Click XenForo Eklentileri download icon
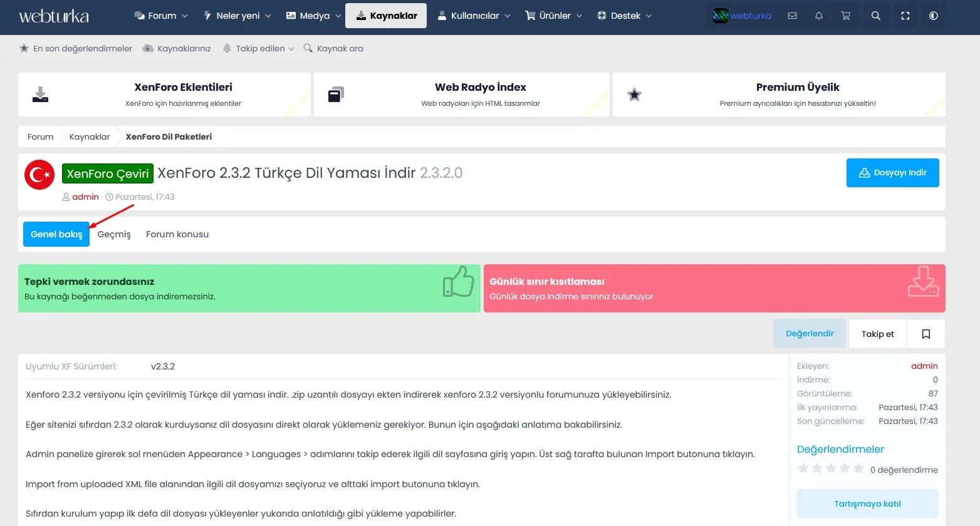The image size is (980, 526). 40,95
